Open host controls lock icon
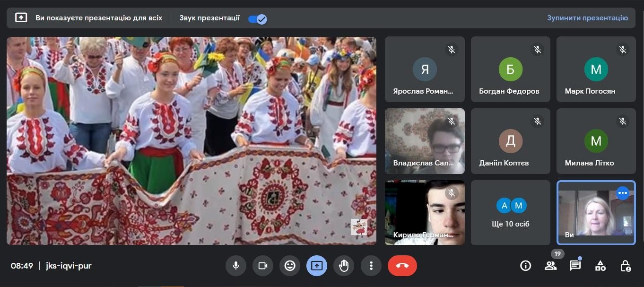 tap(625, 266)
